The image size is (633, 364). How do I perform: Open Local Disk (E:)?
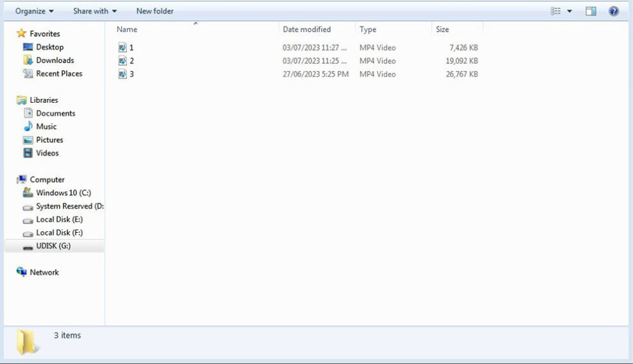click(60, 219)
